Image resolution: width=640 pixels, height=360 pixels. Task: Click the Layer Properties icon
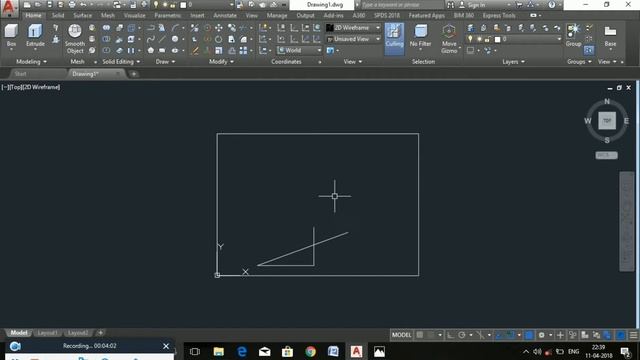coord(471,28)
